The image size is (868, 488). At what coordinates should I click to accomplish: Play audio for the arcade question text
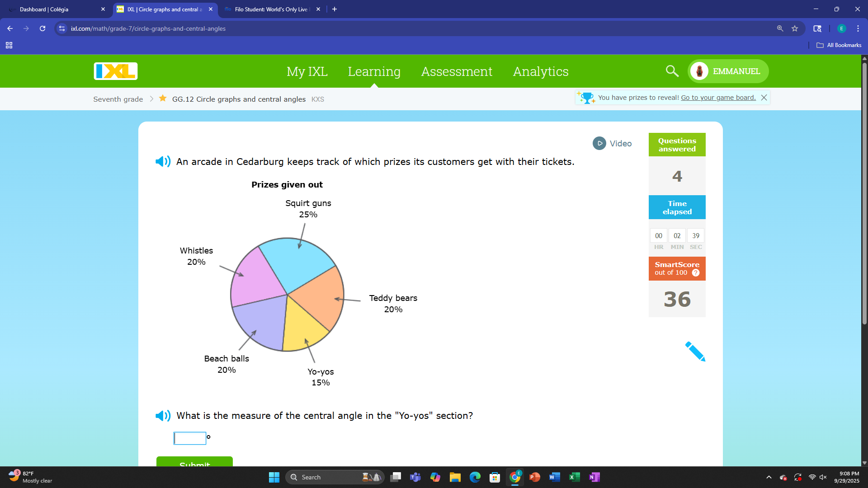point(163,162)
